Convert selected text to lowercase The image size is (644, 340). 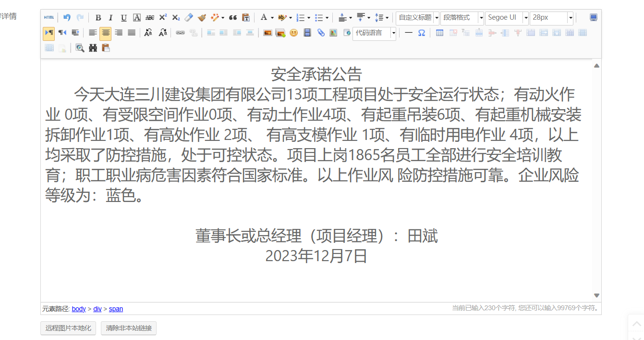(x=162, y=33)
